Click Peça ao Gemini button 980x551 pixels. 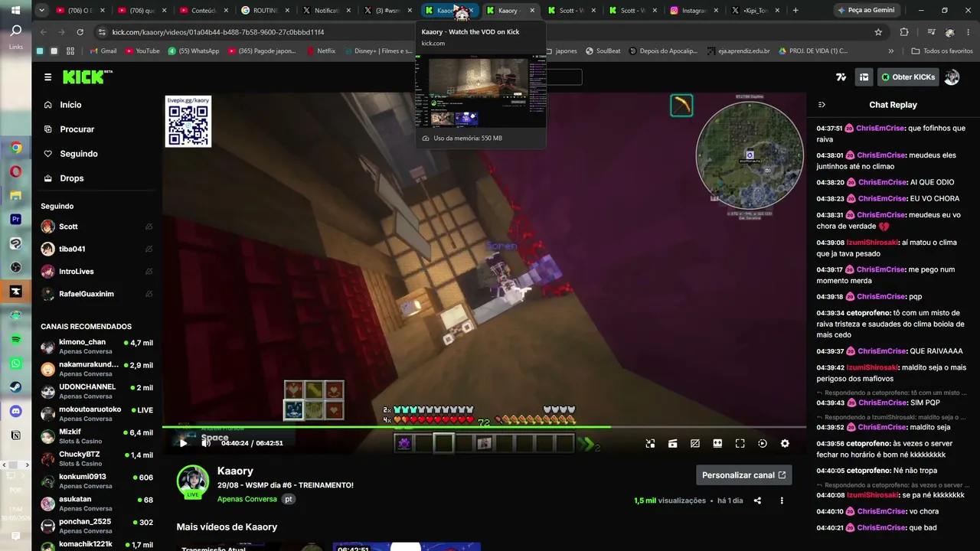tap(865, 11)
